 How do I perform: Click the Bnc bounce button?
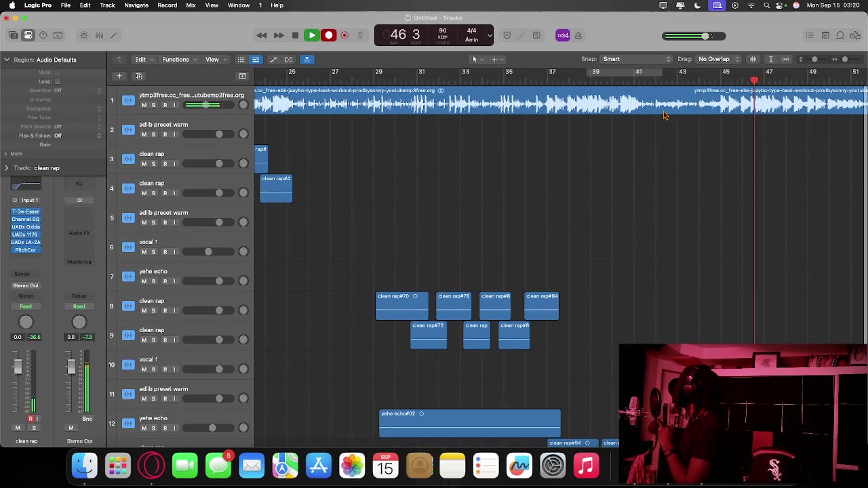pyautogui.click(x=87, y=419)
